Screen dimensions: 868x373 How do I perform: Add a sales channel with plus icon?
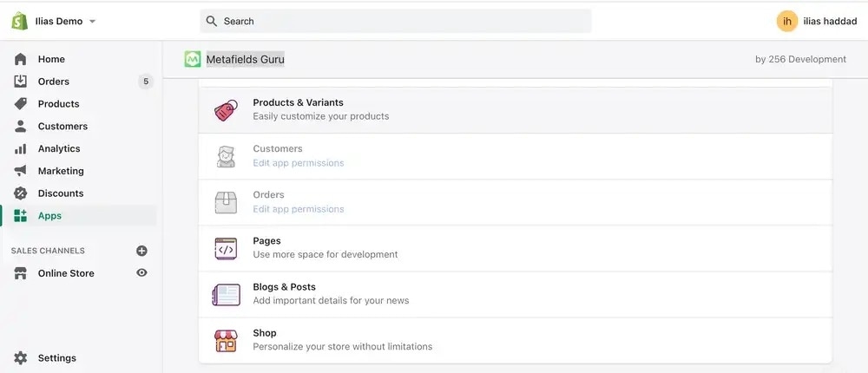pos(141,251)
